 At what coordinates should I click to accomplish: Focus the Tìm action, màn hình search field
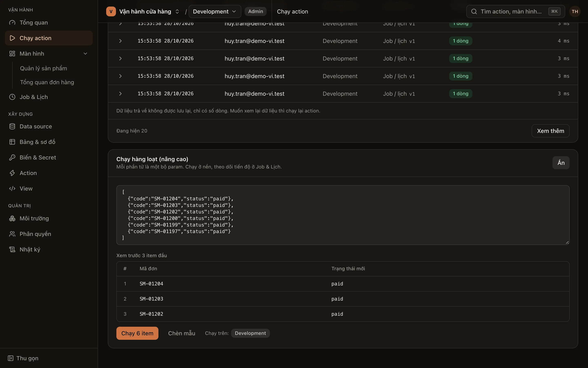515,11
